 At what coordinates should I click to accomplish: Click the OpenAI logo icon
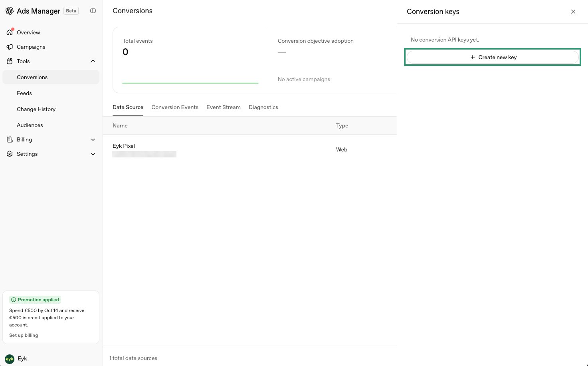10,11
